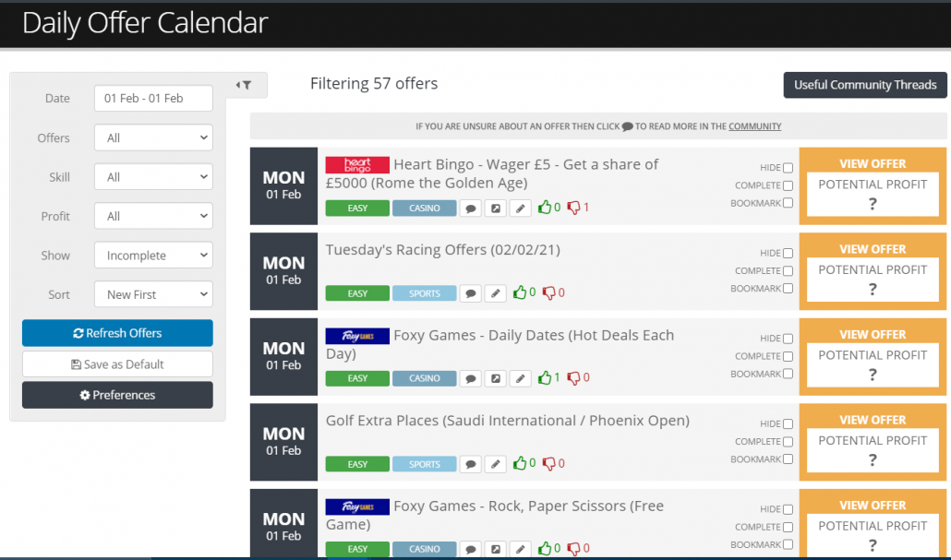Tick HIDE checkbox for Tuesday's Racing Offers
Image resolution: width=951 pixels, height=560 pixels.
click(x=788, y=254)
